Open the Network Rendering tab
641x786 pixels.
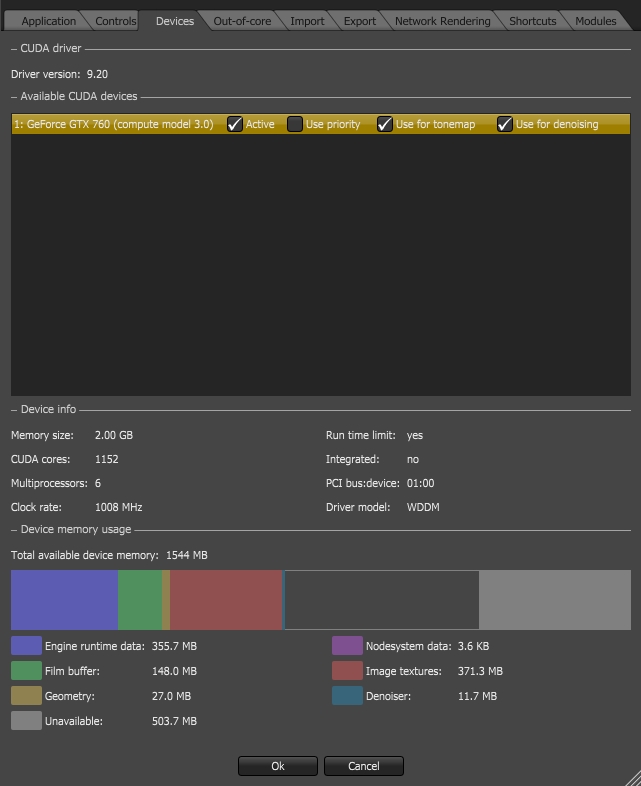pos(443,21)
